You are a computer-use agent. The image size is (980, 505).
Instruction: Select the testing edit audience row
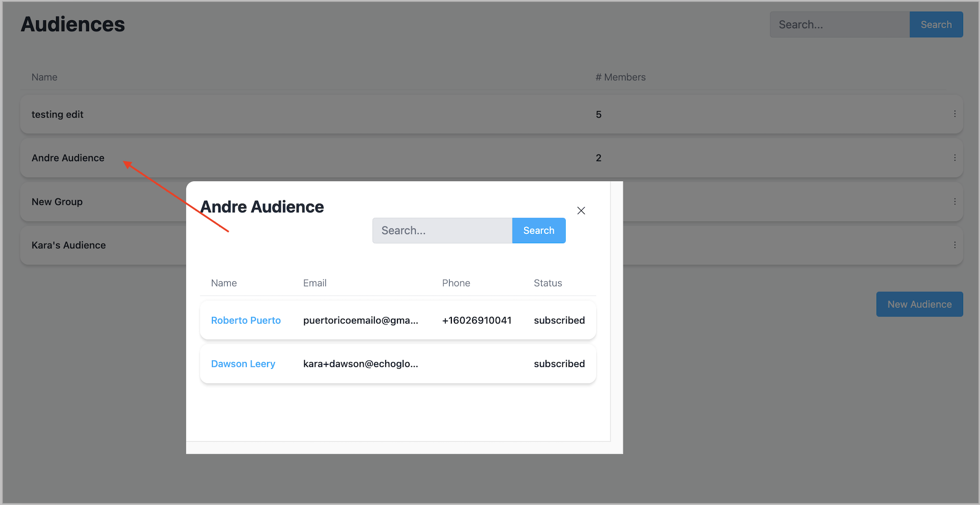57,114
